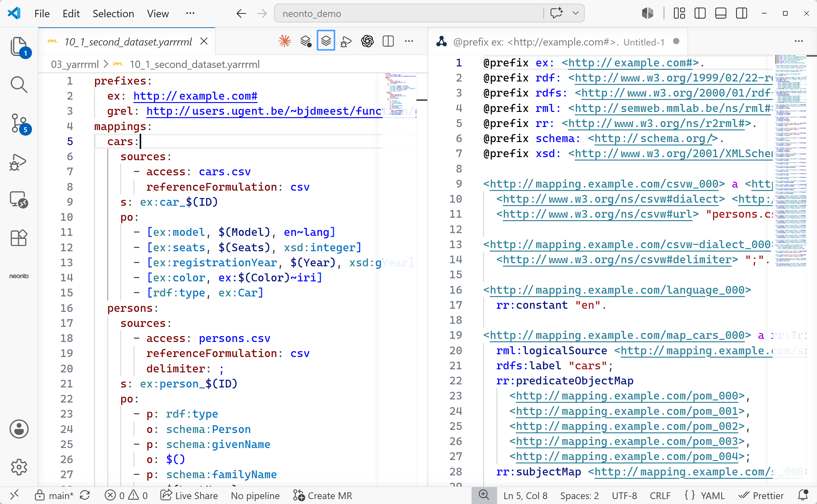Open the Manage gear icon

tap(19, 467)
